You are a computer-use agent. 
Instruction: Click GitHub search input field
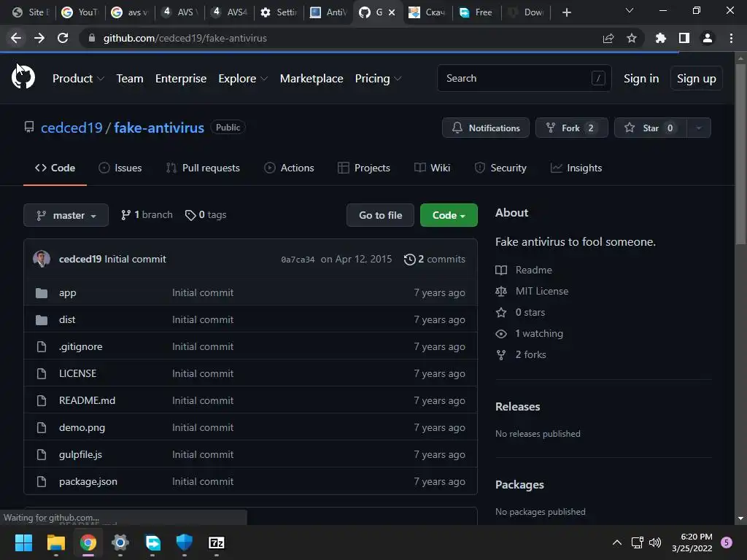coord(524,78)
